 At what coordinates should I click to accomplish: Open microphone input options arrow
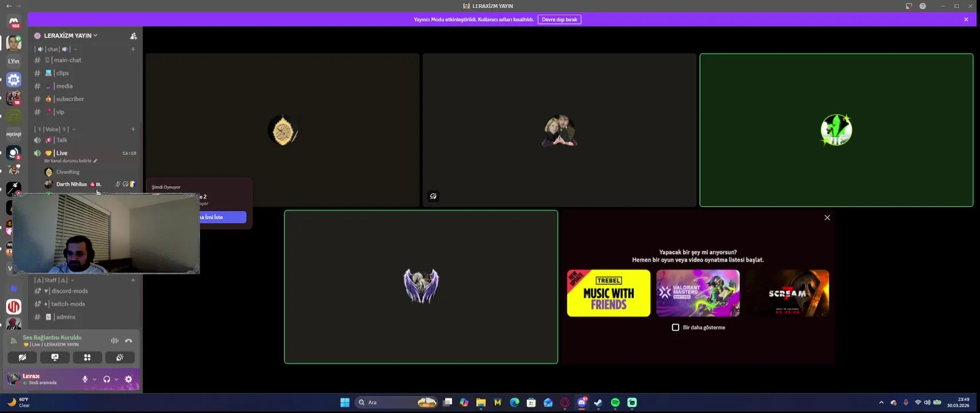click(x=95, y=379)
